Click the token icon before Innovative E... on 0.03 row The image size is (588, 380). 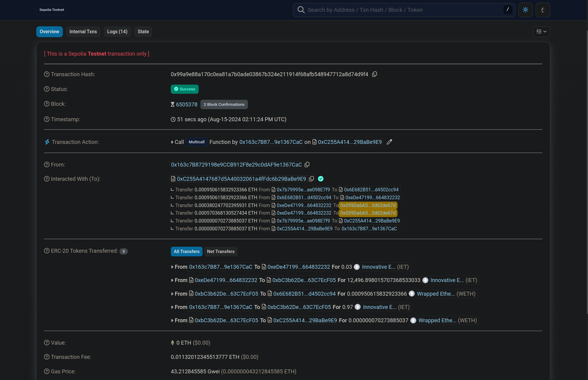pos(357,267)
